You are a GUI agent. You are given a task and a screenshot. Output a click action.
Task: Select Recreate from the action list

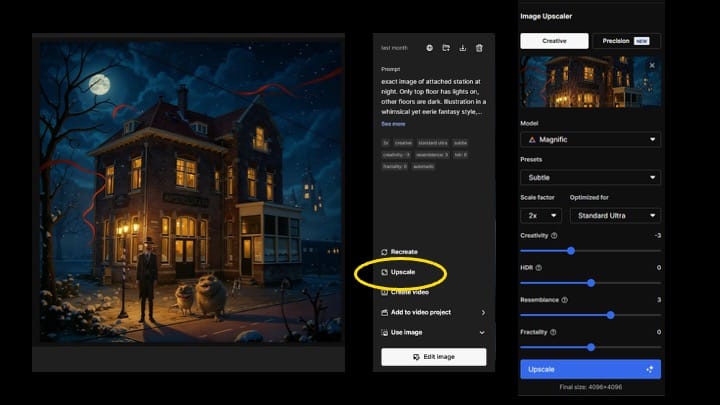(404, 252)
